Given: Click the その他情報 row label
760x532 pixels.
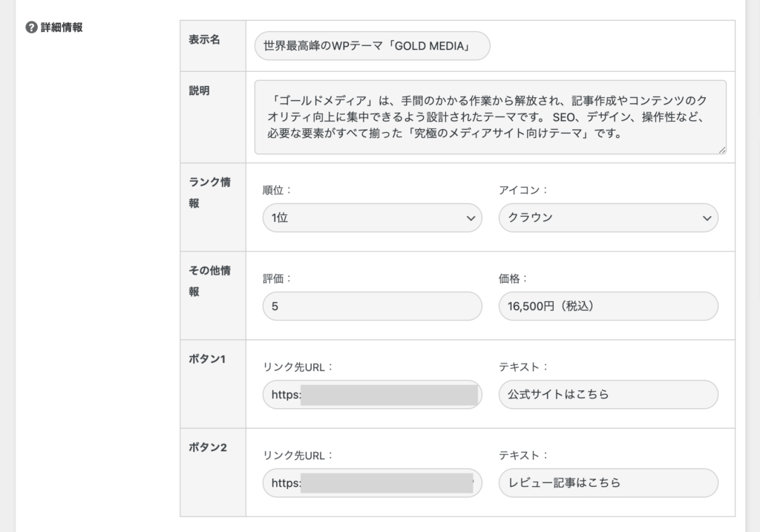Looking at the screenshot, I should [209, 281].
